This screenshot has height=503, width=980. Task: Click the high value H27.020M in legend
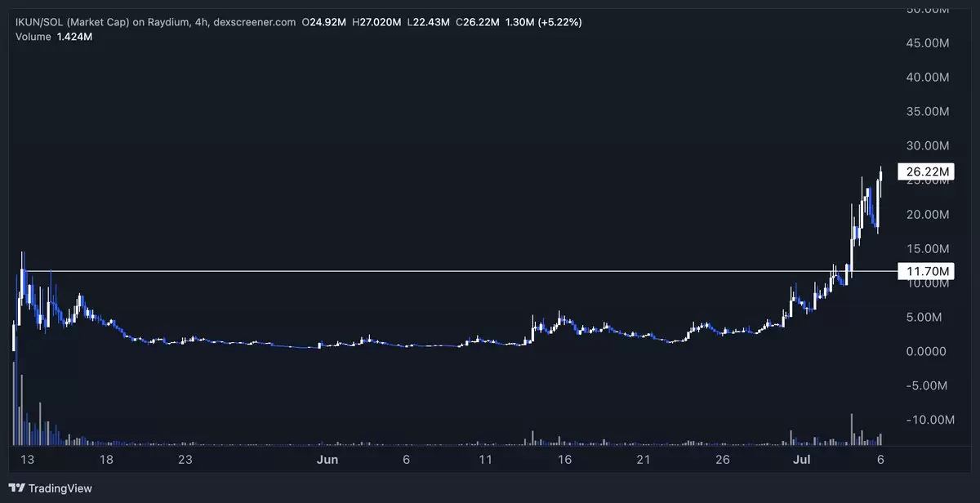click(377, 22)
